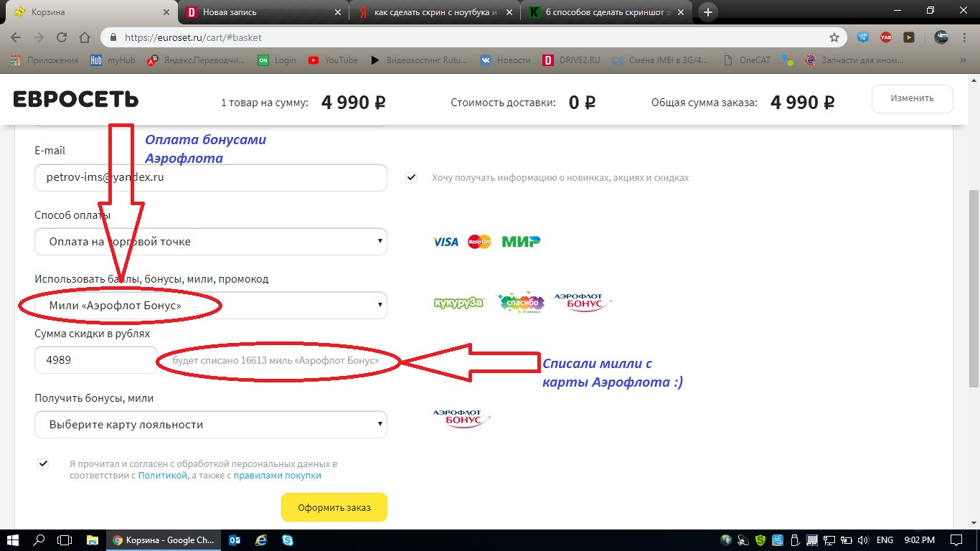
Task: Click the Изменить button
Action: [913, 99]
